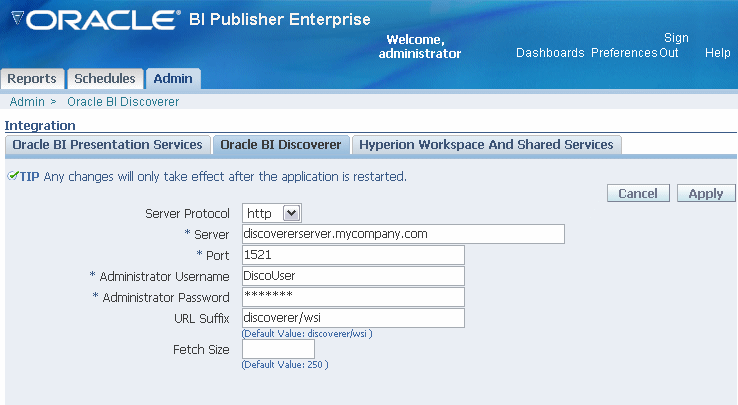
Task: Switch to the Reports tab
Action: click(x=32, y=79)
